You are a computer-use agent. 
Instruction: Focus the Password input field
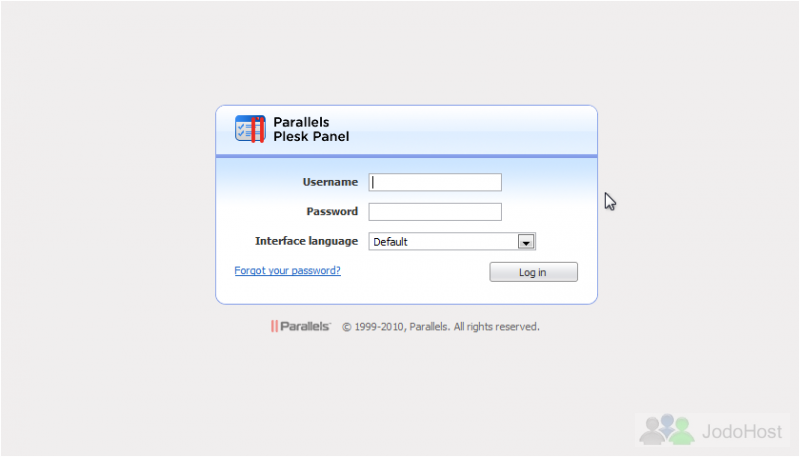point(435,212)
